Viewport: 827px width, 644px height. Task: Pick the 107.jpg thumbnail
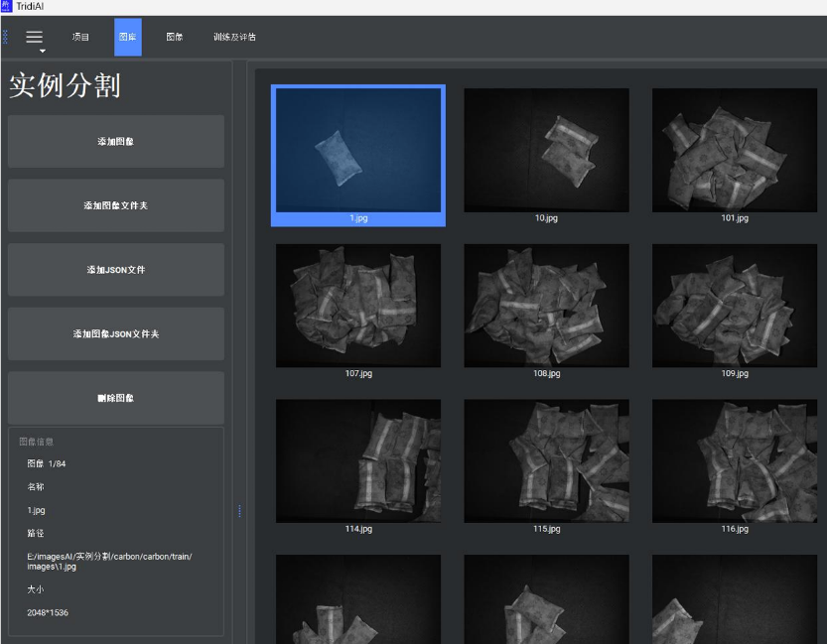pos(358,306)
